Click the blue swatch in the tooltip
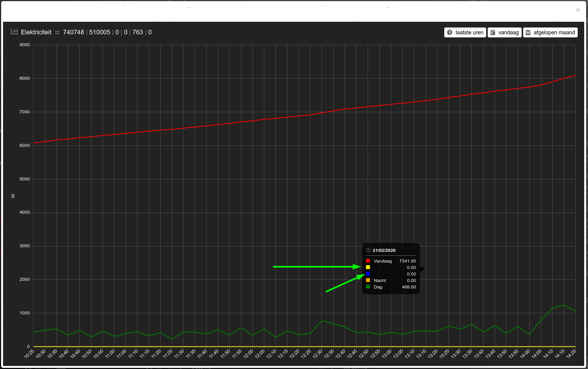The height and width of the screenshot is (369, 588). [x=368, y=274]
